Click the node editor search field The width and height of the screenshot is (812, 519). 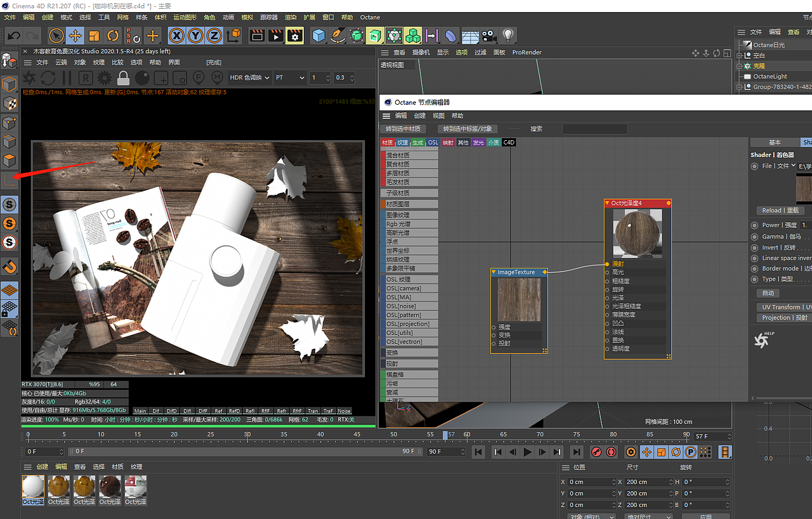point(594,129)
